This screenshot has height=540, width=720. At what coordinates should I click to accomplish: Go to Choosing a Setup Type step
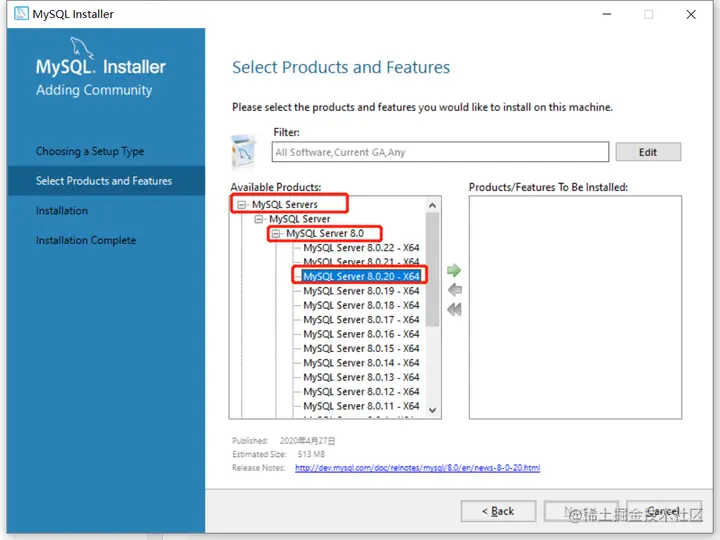pos(90,151)
